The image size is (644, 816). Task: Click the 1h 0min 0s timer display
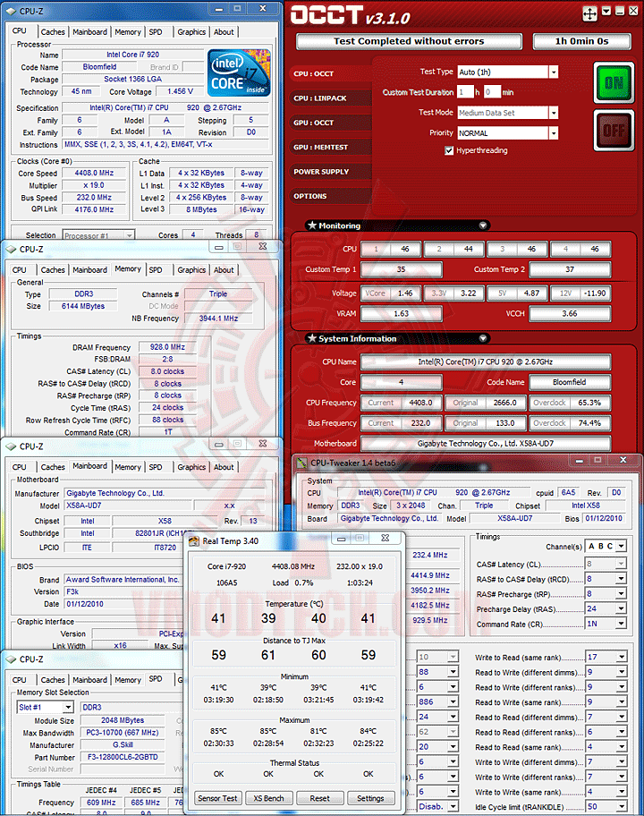click(x=581, y=41)
